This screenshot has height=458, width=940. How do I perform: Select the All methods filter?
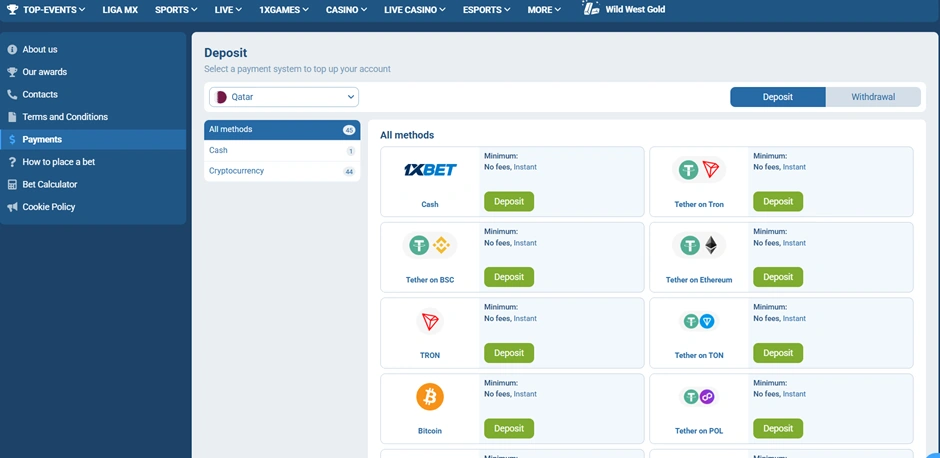(282, 129)
